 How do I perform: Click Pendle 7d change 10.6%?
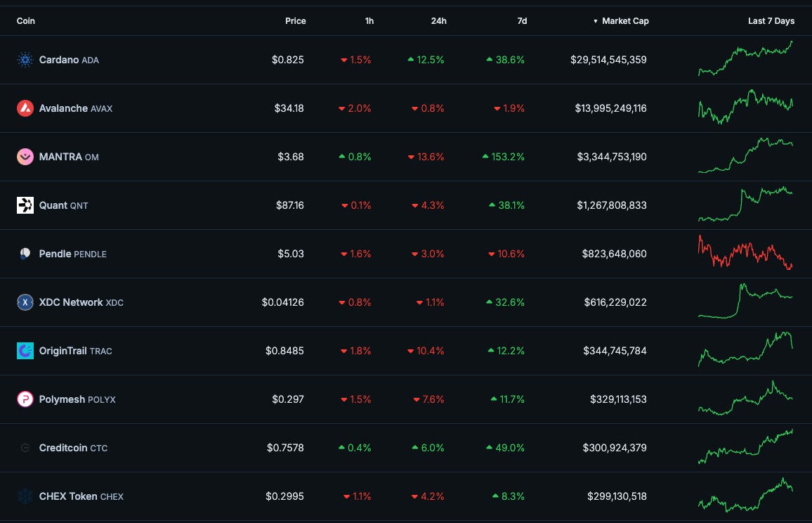click(x=506, y=254)
